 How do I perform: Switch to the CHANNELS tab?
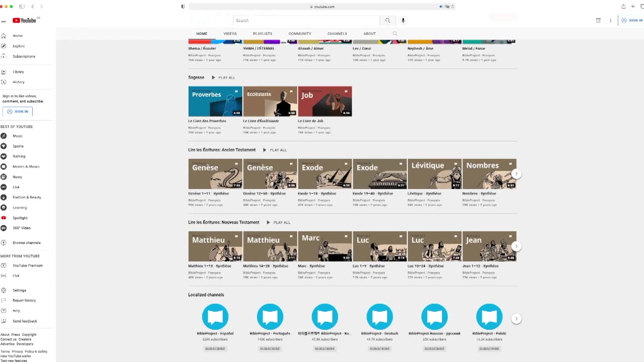pyautogui.click(x=337, y=34)
